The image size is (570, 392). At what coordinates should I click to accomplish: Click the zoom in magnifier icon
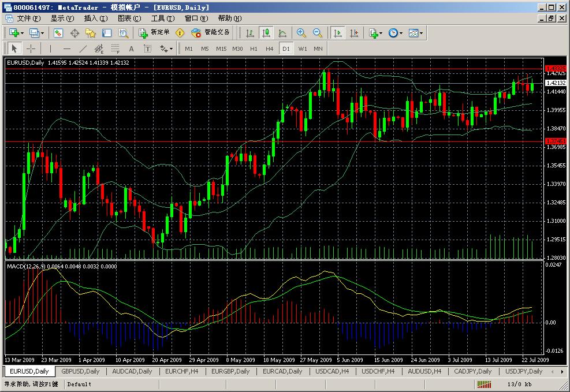[x=301, y=33]
